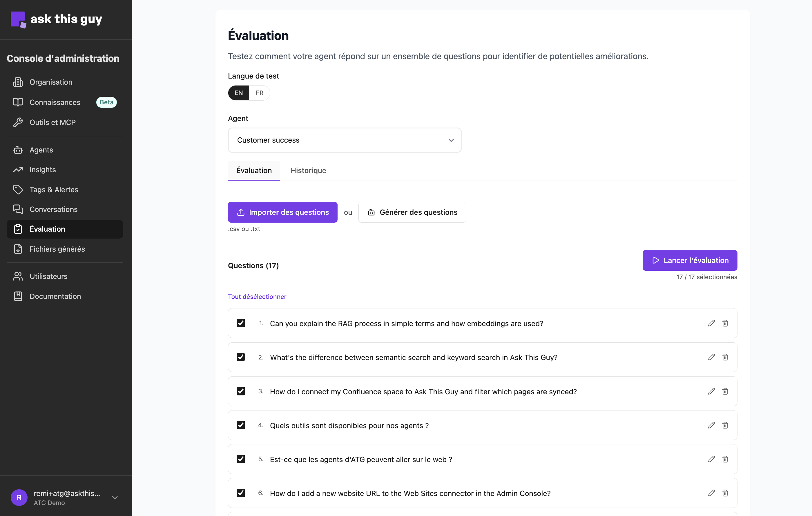Viewport: 812px width, 516px height.
Task: Delete question 5 with the trash icon
Action: click(725, 459)
